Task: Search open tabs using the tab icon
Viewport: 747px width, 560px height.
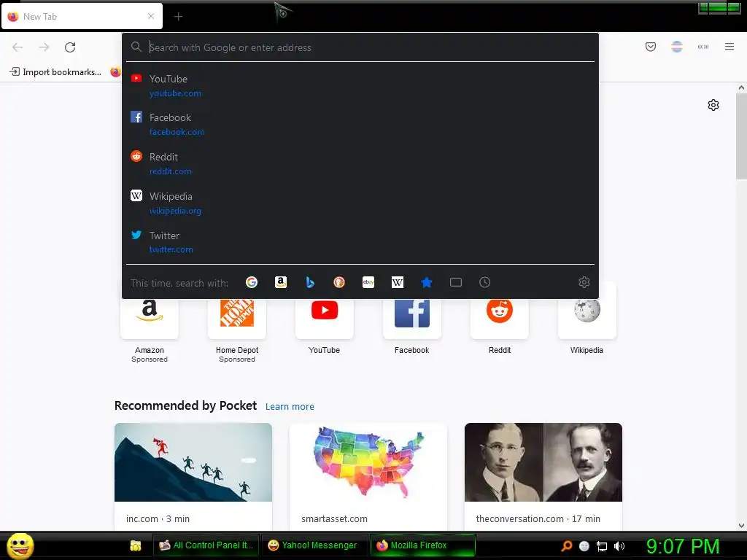Action: point(455,282)
